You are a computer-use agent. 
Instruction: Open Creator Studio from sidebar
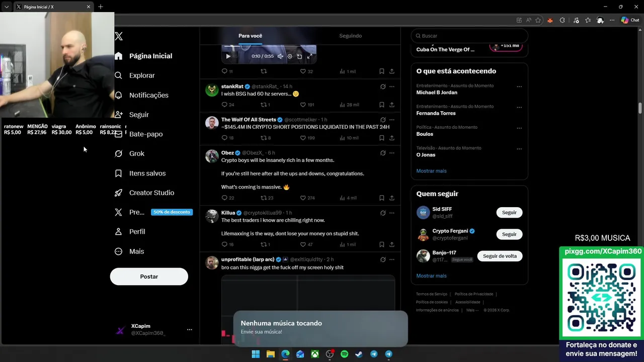[x=144, y=193]
